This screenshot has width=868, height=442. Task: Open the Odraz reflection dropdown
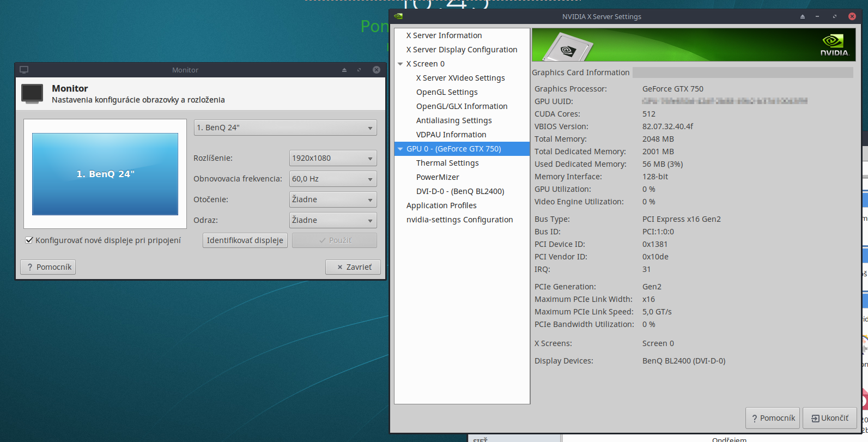point(332,220)
